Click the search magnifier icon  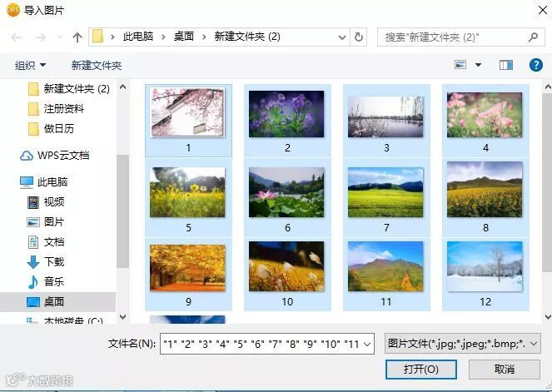click(x=534, y=37)
